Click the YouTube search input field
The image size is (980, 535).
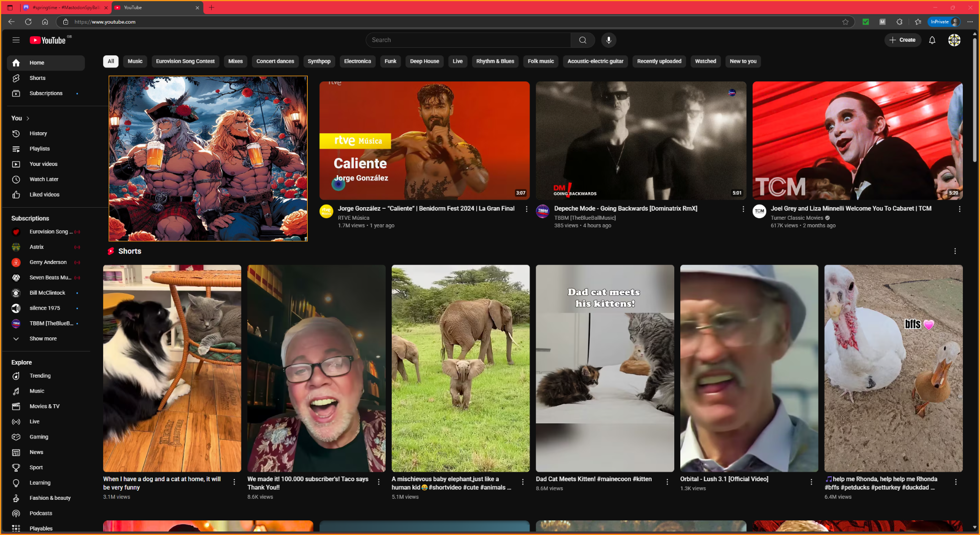point(468,40)
